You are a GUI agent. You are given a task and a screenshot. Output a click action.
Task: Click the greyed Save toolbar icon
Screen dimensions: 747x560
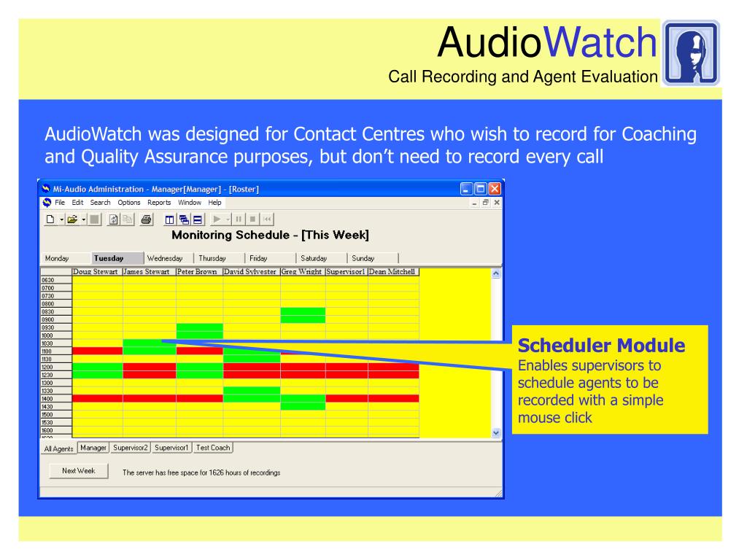(94, 219)
